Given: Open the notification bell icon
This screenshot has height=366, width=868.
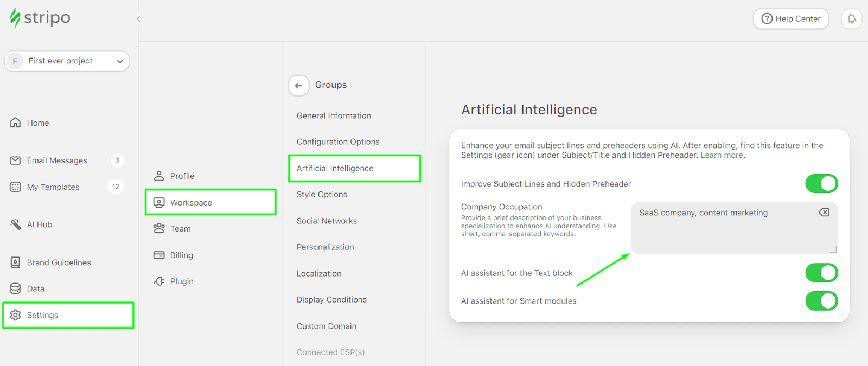Looking at the screenshot, I should [852, 18].
